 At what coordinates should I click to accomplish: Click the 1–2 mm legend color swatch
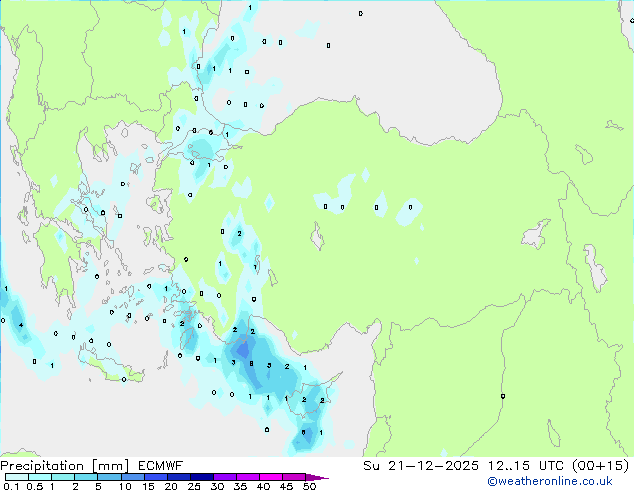click(63, 477)
